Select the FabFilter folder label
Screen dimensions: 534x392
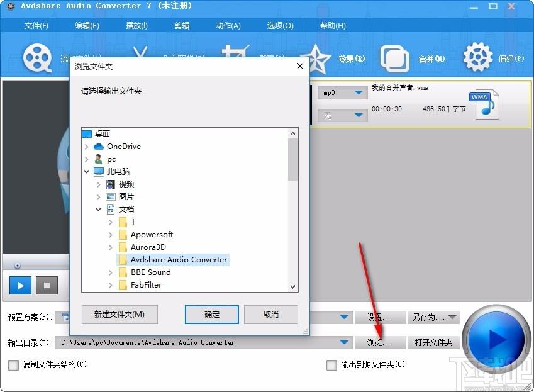pyautogui.click(x=146, y=285)
